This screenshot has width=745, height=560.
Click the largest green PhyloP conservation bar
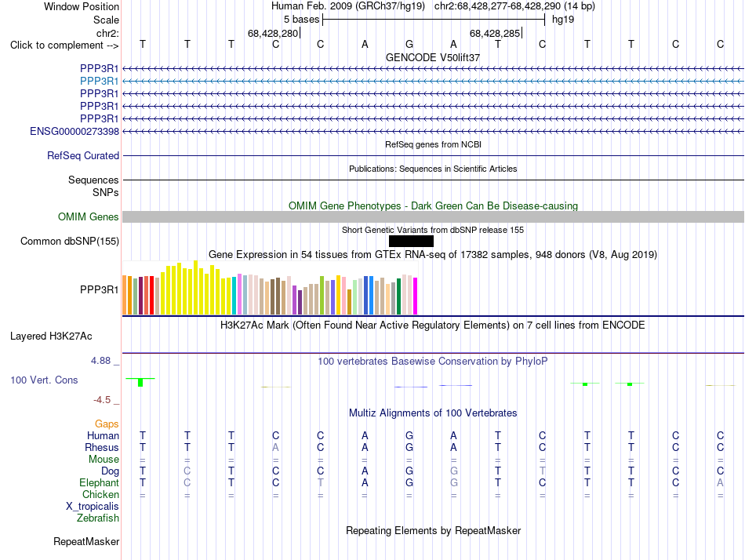140,383
